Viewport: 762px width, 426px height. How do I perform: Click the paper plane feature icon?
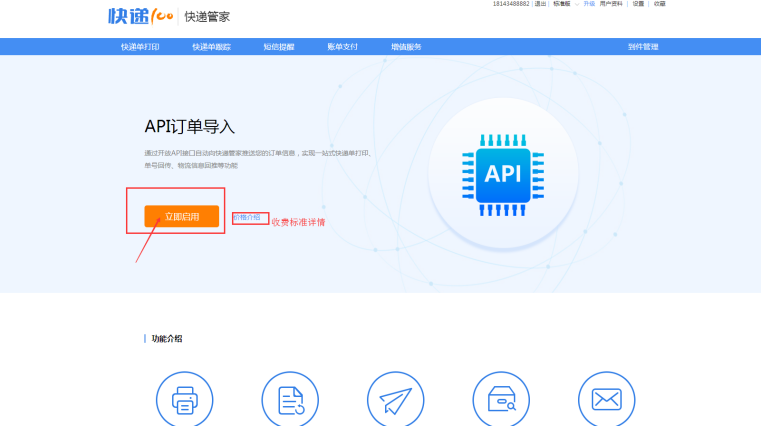[x=396, y=400]
